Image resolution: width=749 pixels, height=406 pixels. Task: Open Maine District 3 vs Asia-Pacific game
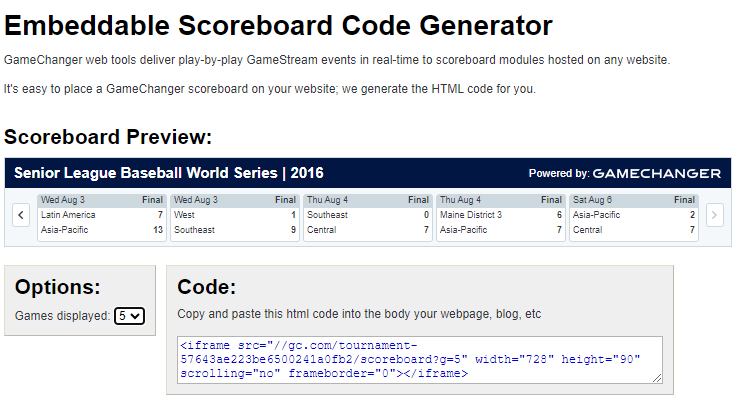(500, 217)
